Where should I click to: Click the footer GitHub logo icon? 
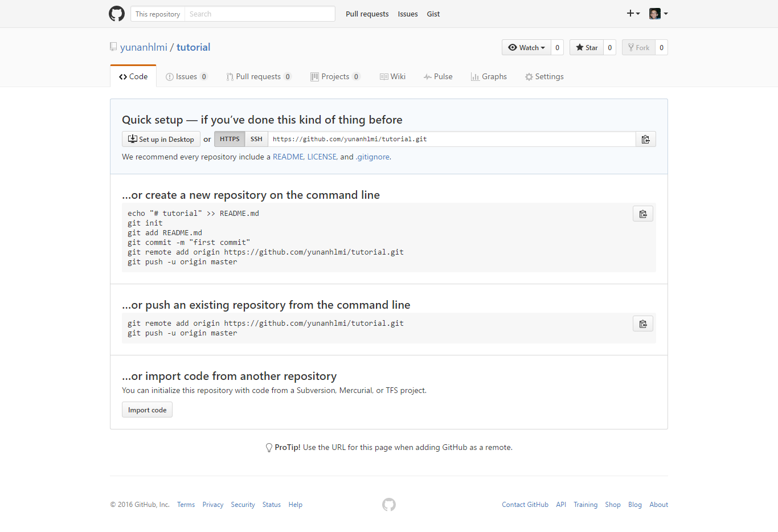click(389, 505)
